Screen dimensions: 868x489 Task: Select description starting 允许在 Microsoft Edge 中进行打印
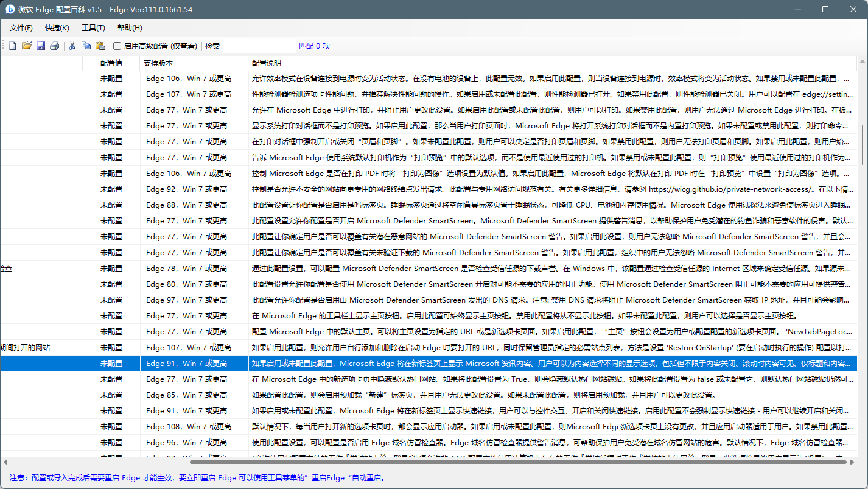pos(553,110)
